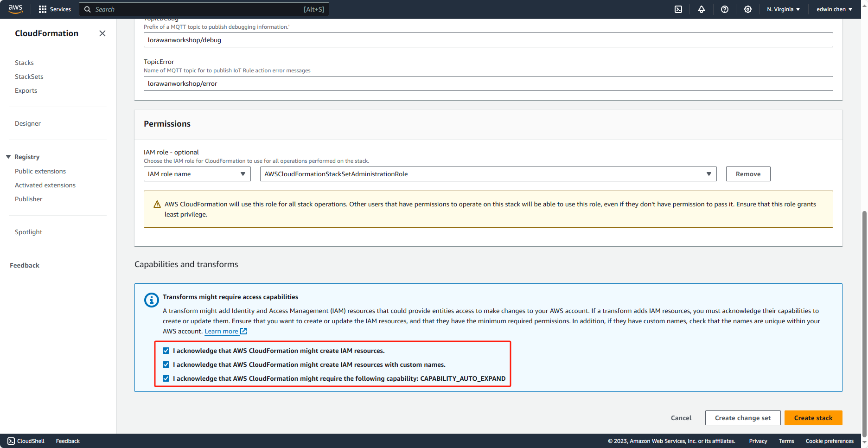The image size is (868, 448).
Task: Open Activated extensions in the sidebar
Action: click(x=45, y=185)
